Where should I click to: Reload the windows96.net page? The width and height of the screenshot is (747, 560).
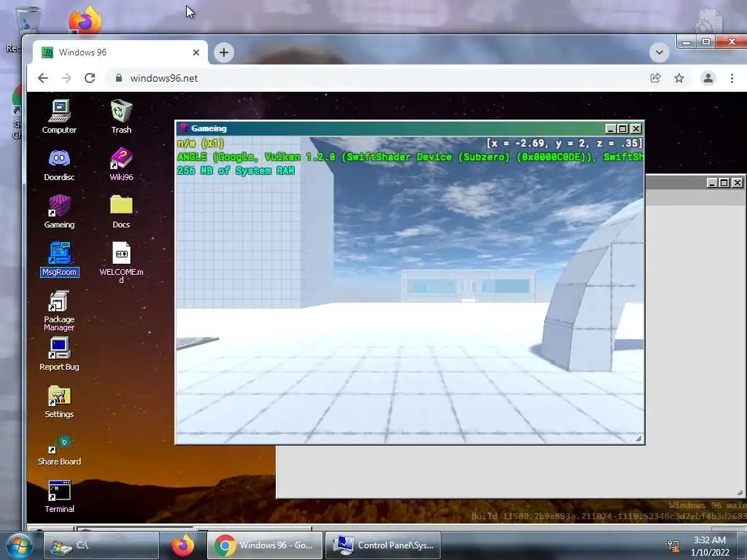(90, 78)
